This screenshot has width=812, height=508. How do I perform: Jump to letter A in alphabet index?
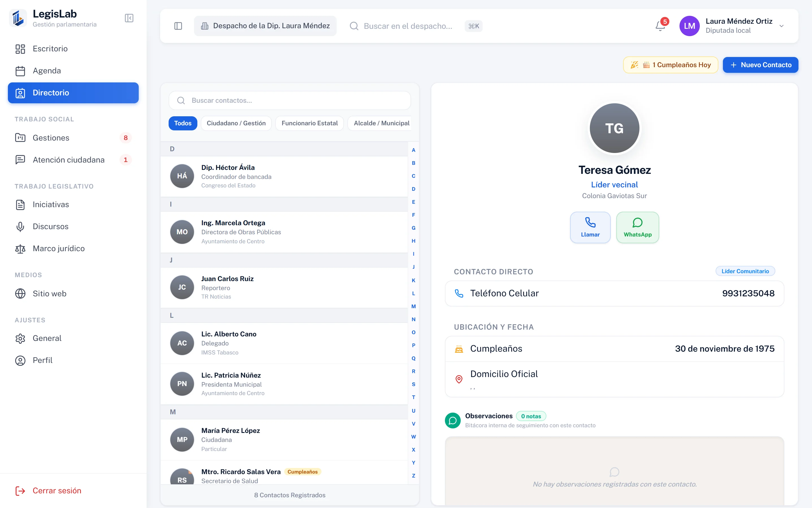tap(413, 150)
